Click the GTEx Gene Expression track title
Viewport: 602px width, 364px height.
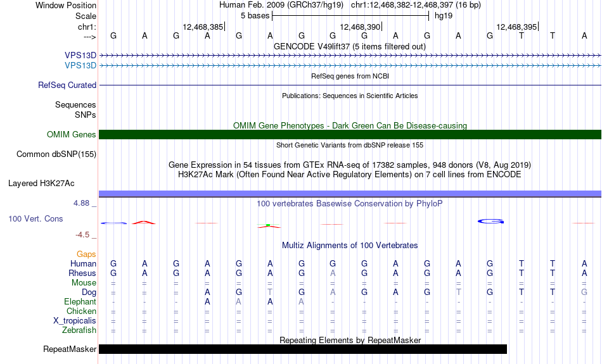click(350, 165)
